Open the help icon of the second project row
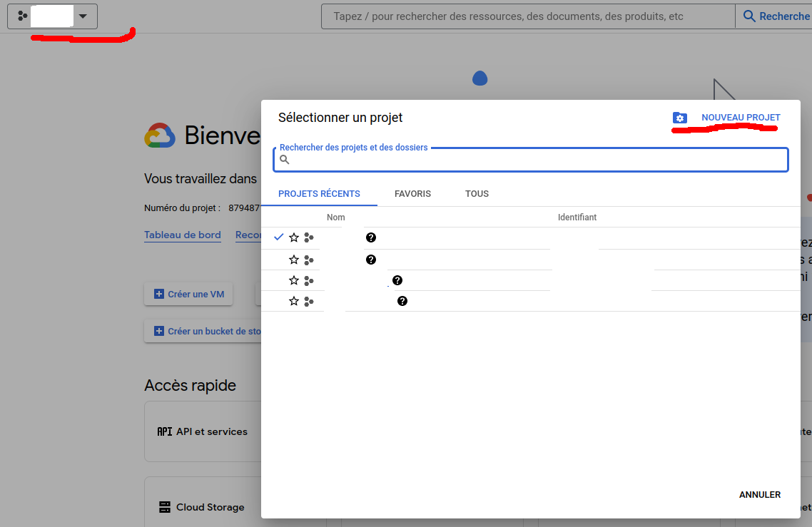The image size is (812, 527). point(371,260)
